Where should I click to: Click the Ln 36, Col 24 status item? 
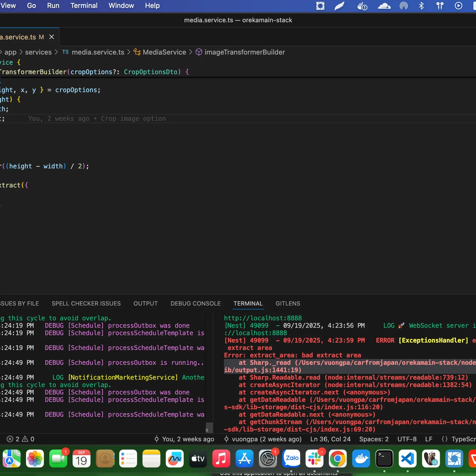click(x=330, y=439)
